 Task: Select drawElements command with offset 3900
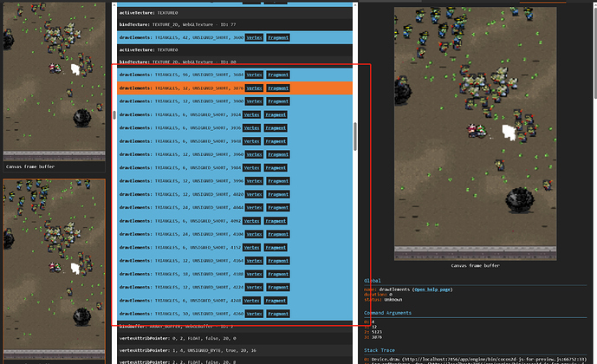[x=235, y=101]
